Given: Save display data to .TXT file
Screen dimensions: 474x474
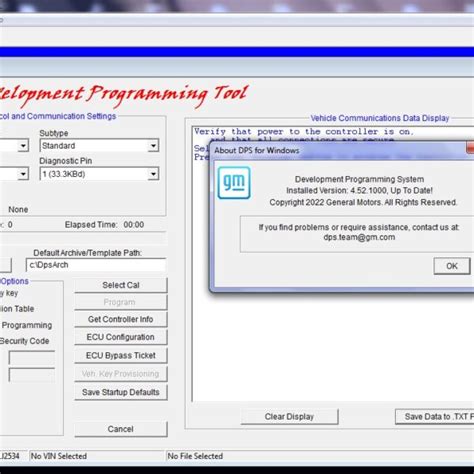Looking at the screenshot, I should pyautogui.click(x=435, y=417).
